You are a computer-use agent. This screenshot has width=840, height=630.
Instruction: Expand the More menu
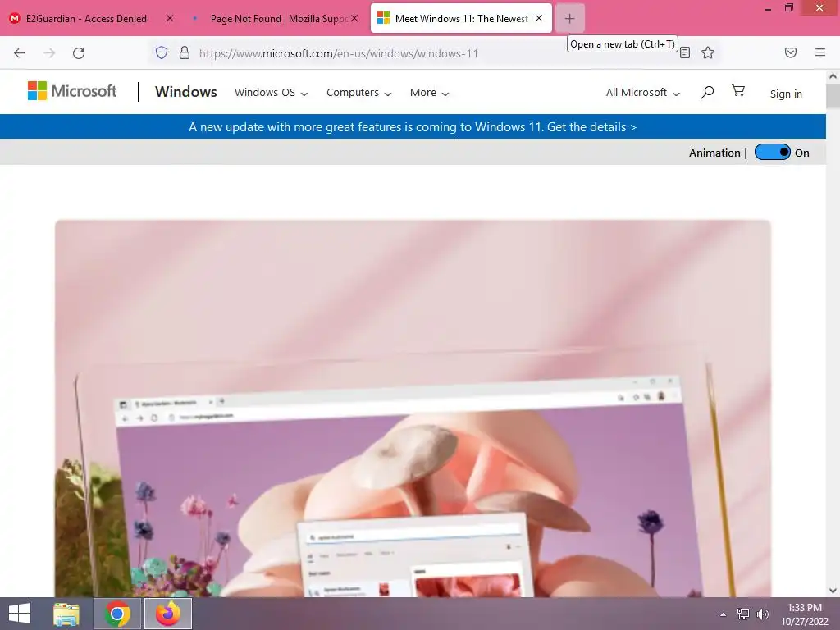click(429, 93)
